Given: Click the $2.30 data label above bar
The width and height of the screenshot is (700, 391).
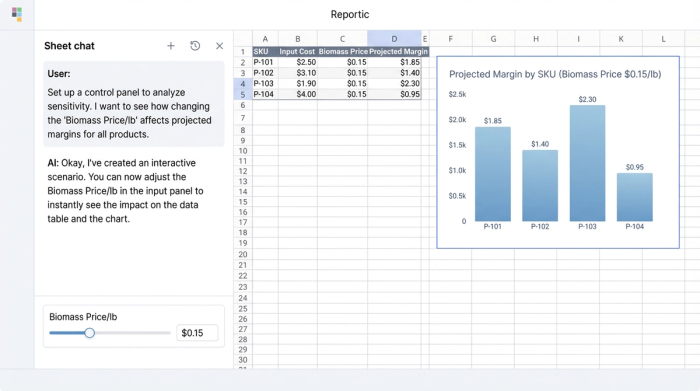Looking at the screenshot, I should 588,99.
